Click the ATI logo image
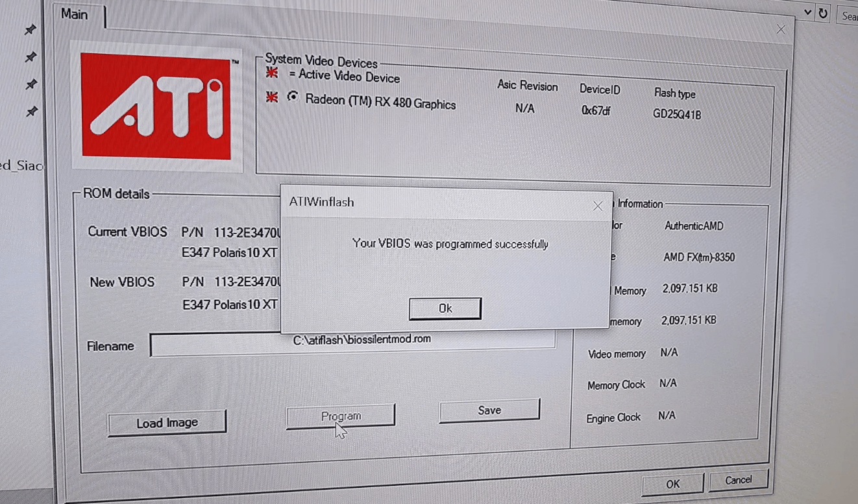This screenshot has width=858, height=504. click(156, 106)
